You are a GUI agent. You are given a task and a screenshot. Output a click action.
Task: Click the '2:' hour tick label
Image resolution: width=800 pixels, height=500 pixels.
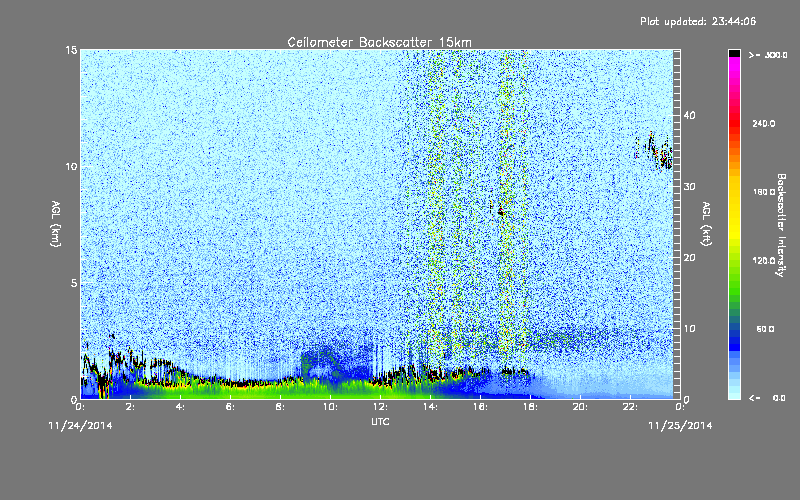[x=130, y=407]
